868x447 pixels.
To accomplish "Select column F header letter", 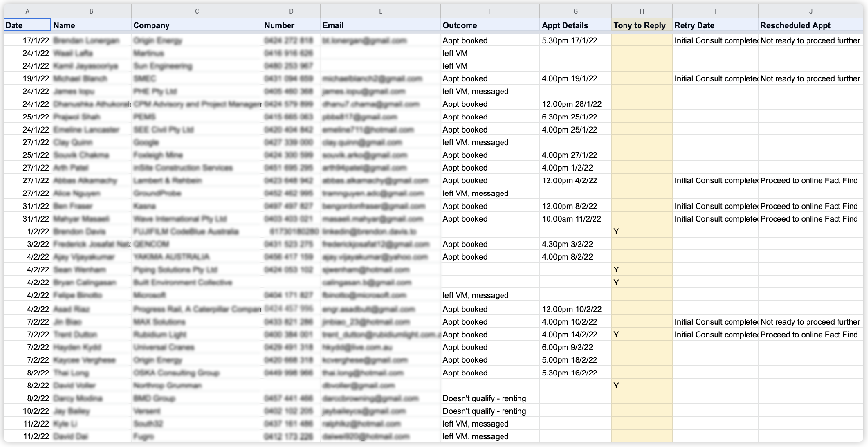I will (x=489, y=11).
